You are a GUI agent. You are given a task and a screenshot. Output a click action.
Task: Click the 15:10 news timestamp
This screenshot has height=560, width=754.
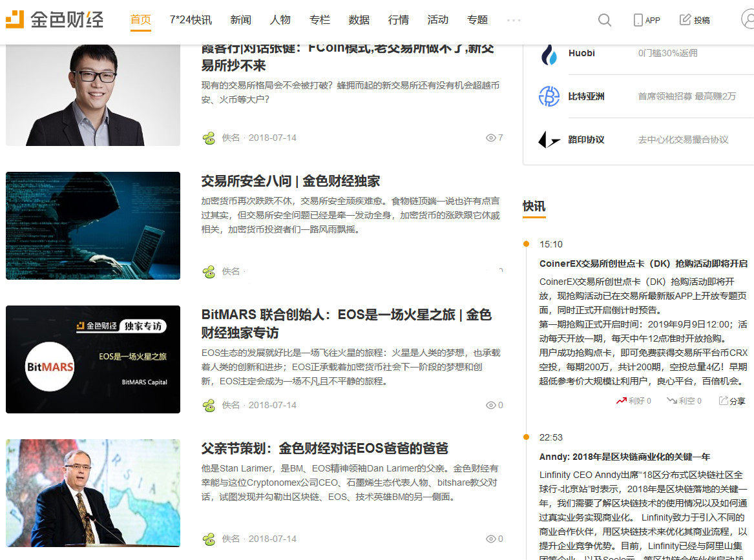(550, 244)
